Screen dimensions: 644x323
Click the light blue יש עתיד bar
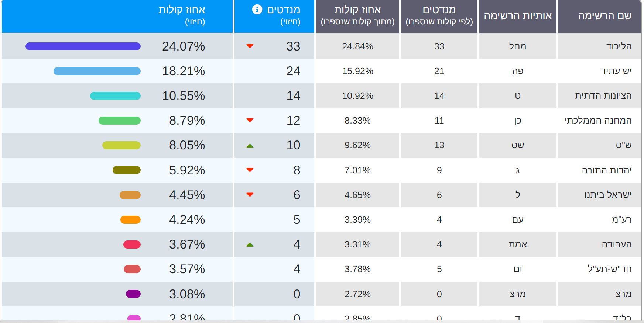click(x=97, y=71)
